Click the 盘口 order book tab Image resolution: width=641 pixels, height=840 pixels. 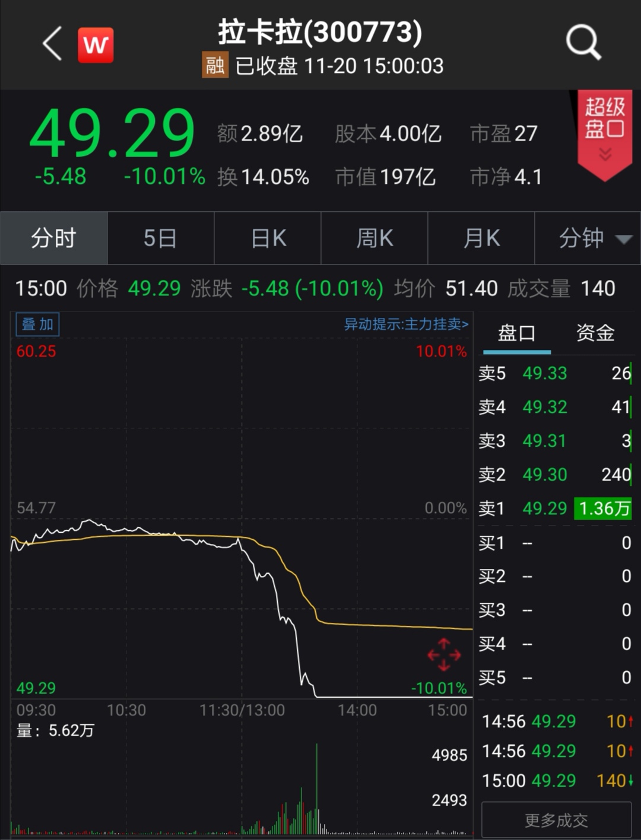(516, 333)
